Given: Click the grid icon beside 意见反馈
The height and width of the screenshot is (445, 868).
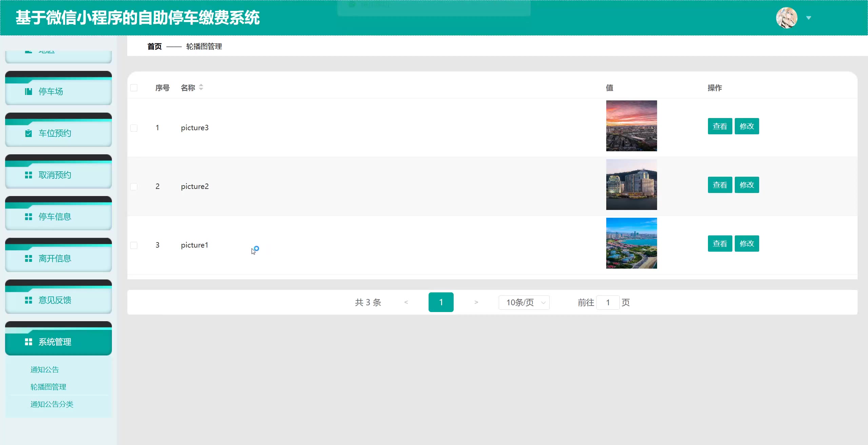Looking at the screenshot, I should click(x=28, y=300).
